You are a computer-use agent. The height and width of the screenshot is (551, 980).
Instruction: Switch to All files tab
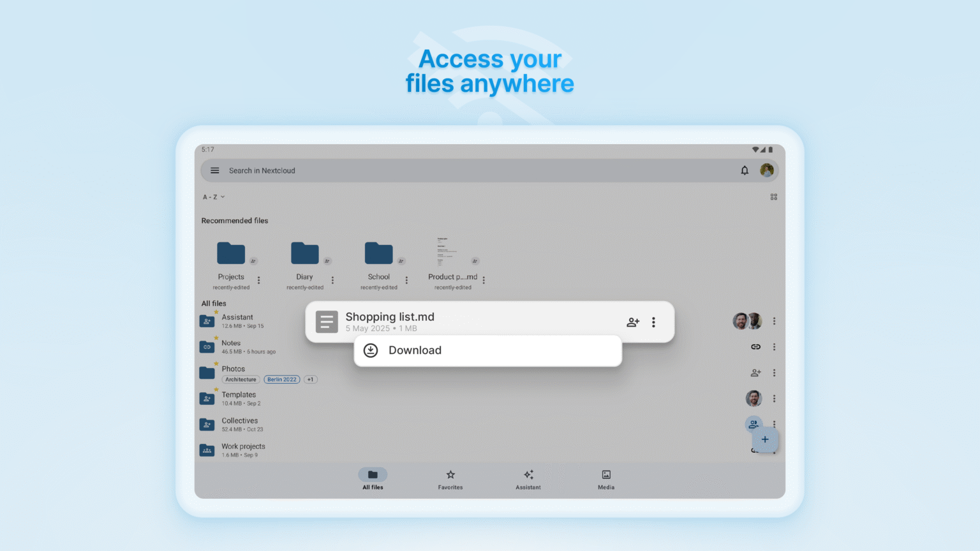373,479
